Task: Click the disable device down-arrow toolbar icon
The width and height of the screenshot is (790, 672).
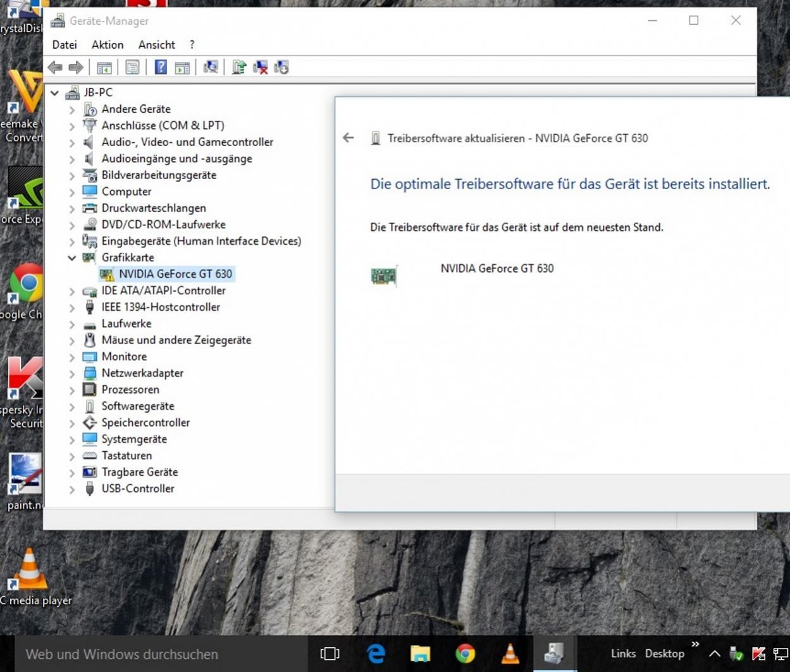Action: click(281, 67)
